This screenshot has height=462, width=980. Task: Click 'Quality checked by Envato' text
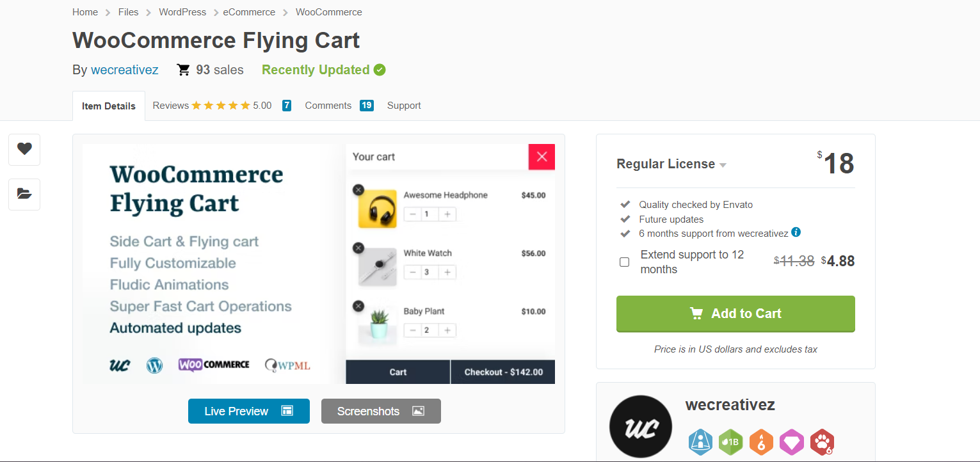[x=696, y=205]
